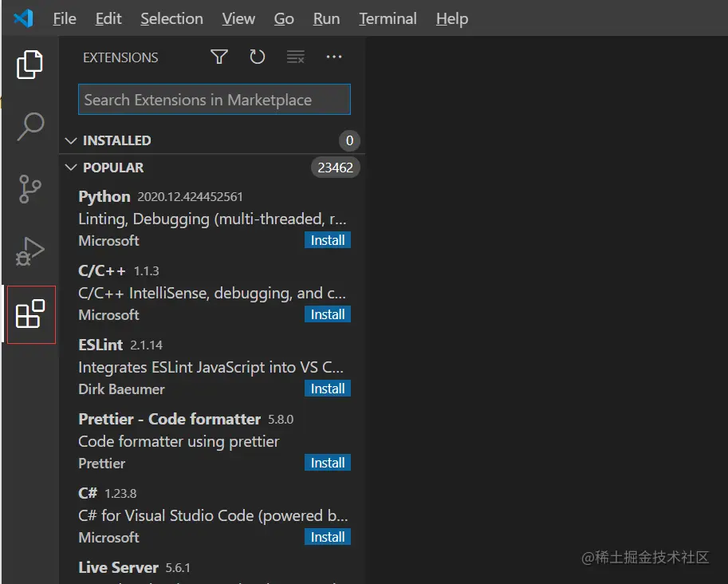Install the Prettier Code formatter extension
The height and width of the screenshot is (584, 728).
click(x=328, y=463)
